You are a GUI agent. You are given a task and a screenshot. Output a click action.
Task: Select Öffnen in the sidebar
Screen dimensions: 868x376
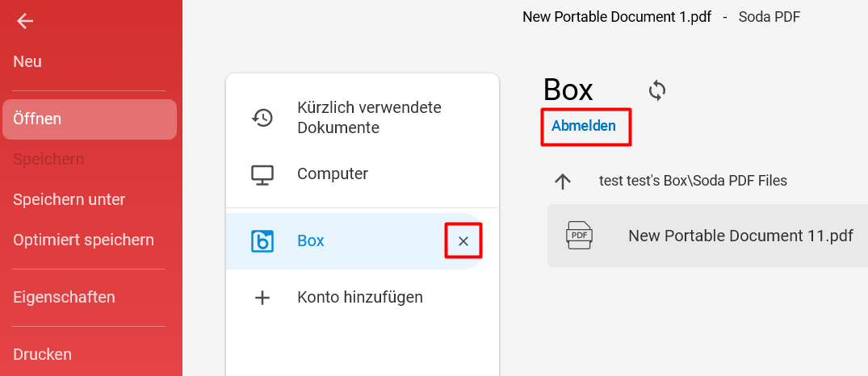pyautogui.click(x=90, y=119)
